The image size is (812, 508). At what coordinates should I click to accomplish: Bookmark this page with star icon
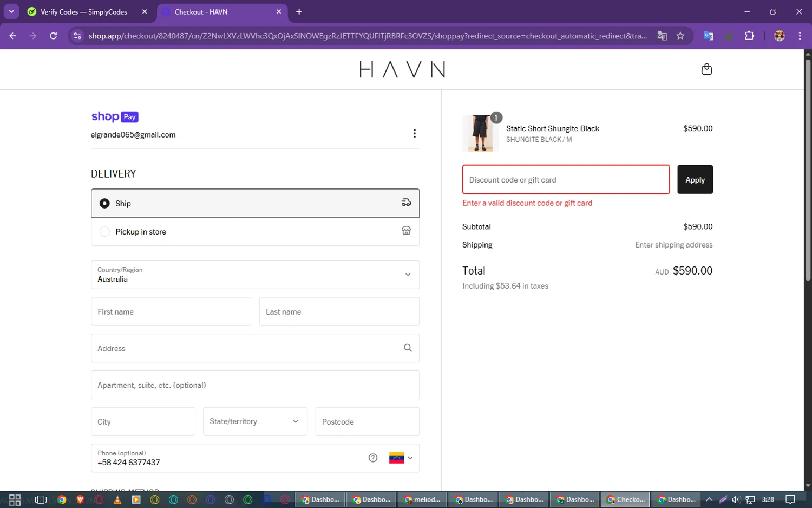click(680, 36)
